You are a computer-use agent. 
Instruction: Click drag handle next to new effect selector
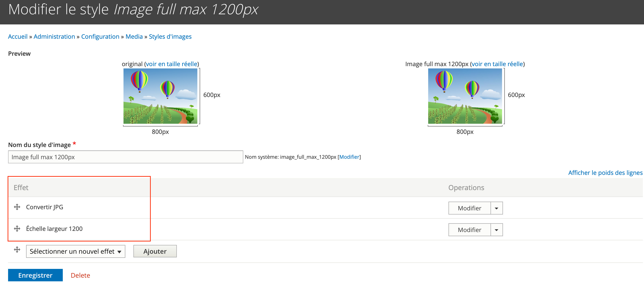tap(17, 250)
